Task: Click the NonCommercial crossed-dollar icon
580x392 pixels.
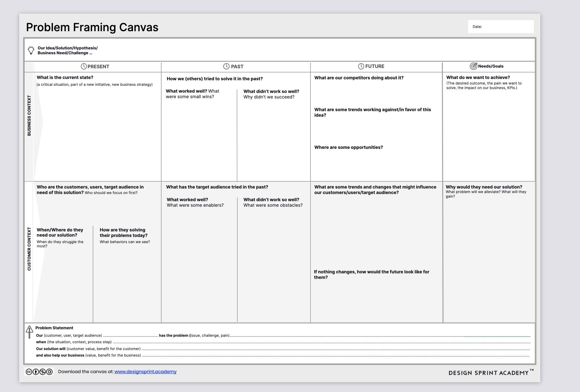Action: [43, 372]
